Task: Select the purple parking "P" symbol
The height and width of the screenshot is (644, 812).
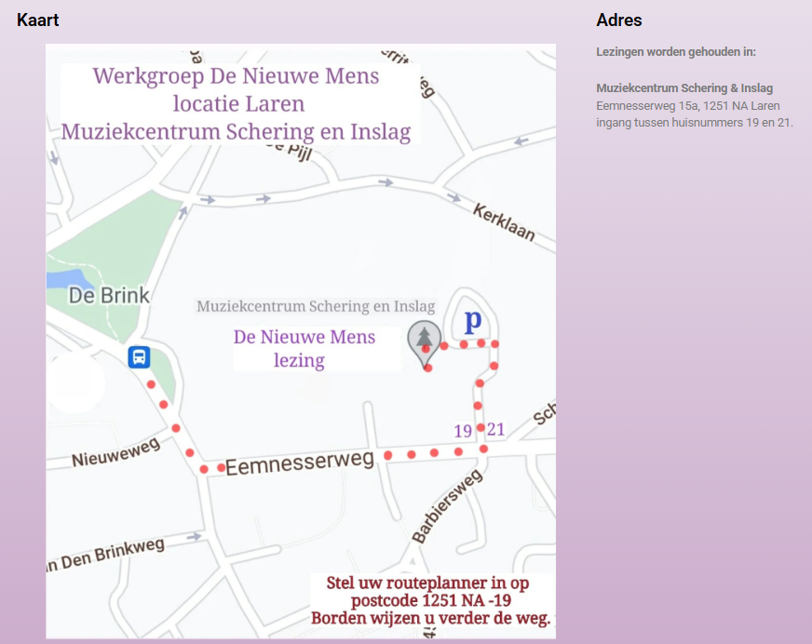Action: 473,319
